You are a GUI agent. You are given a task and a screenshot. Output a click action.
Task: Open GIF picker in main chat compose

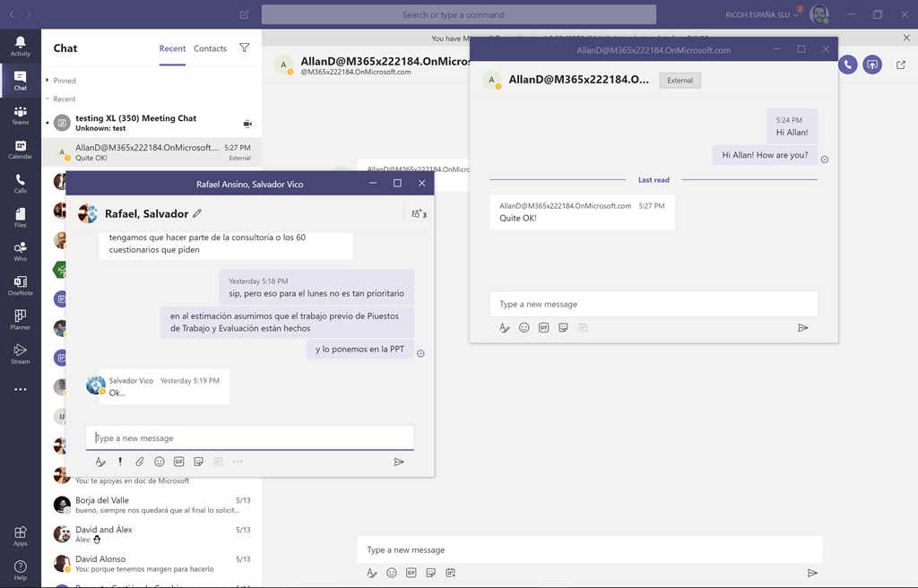pyautogui.click(x=411, y=573)
